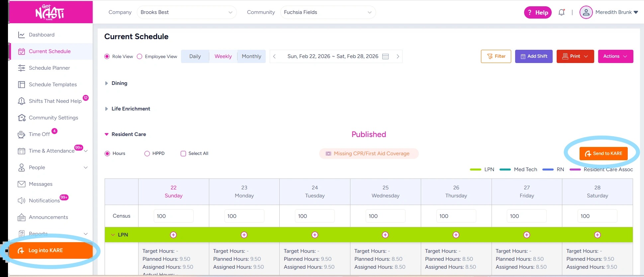Click the green LPN legend swatch
The image size is (644, 277).
[475, 170]
